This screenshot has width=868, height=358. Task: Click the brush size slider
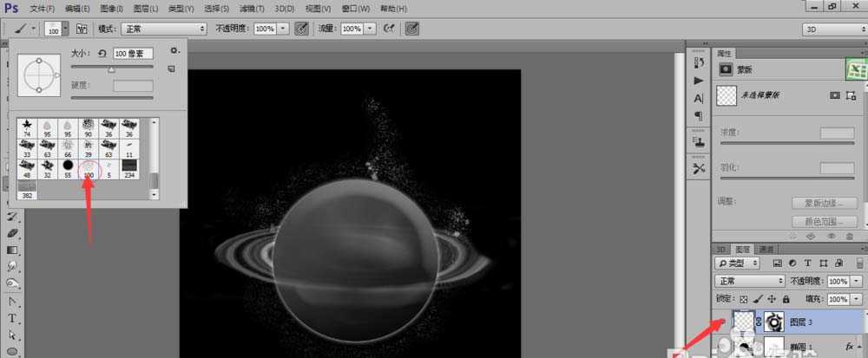pos(111,68)
